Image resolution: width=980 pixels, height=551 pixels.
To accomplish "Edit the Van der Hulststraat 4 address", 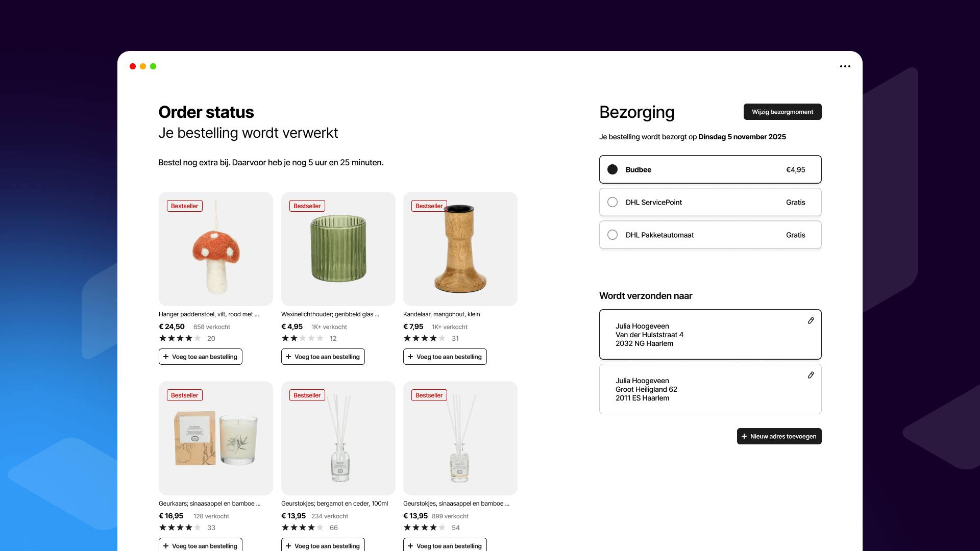I will 811,320.
